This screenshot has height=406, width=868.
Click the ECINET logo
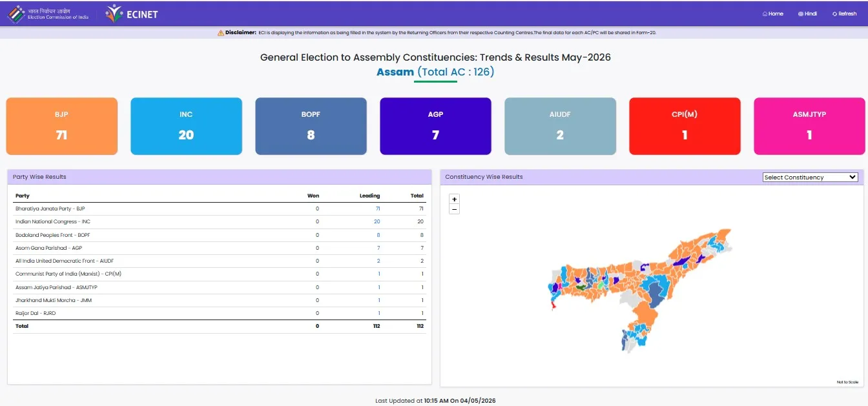point(132,14)
